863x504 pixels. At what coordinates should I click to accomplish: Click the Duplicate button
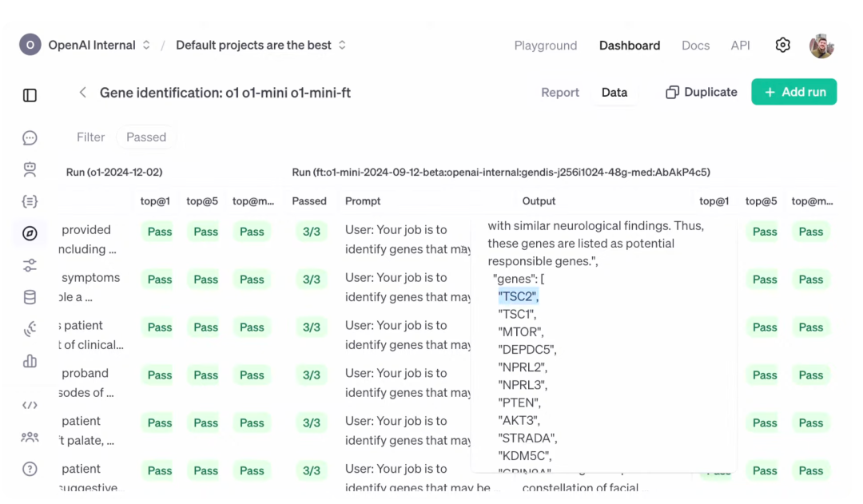click(x=702, y=93)
